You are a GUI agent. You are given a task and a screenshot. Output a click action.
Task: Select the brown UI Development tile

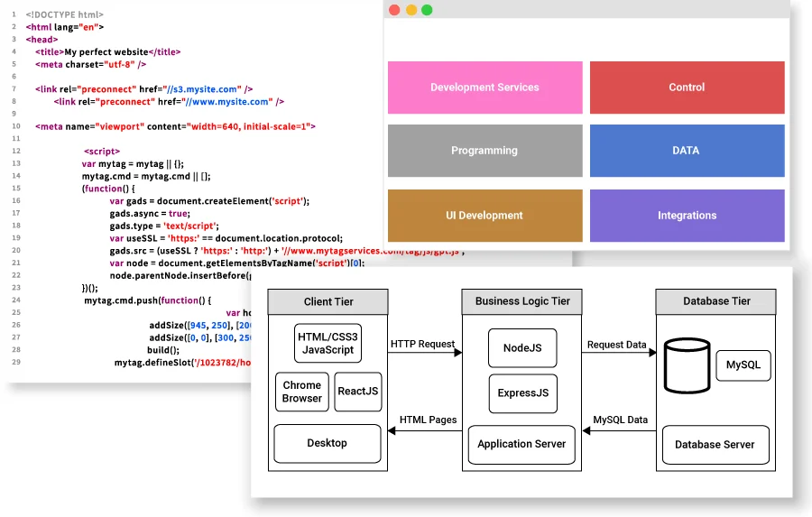point(484,216)
